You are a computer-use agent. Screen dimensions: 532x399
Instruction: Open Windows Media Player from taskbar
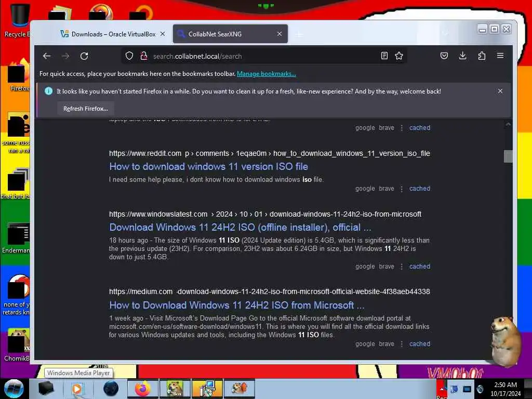coord(77,389)
